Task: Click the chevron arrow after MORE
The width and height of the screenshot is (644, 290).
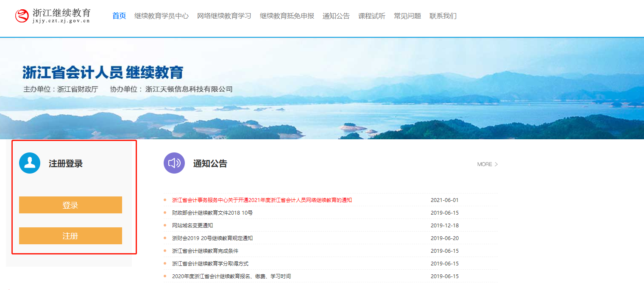Action: point(496,164)
